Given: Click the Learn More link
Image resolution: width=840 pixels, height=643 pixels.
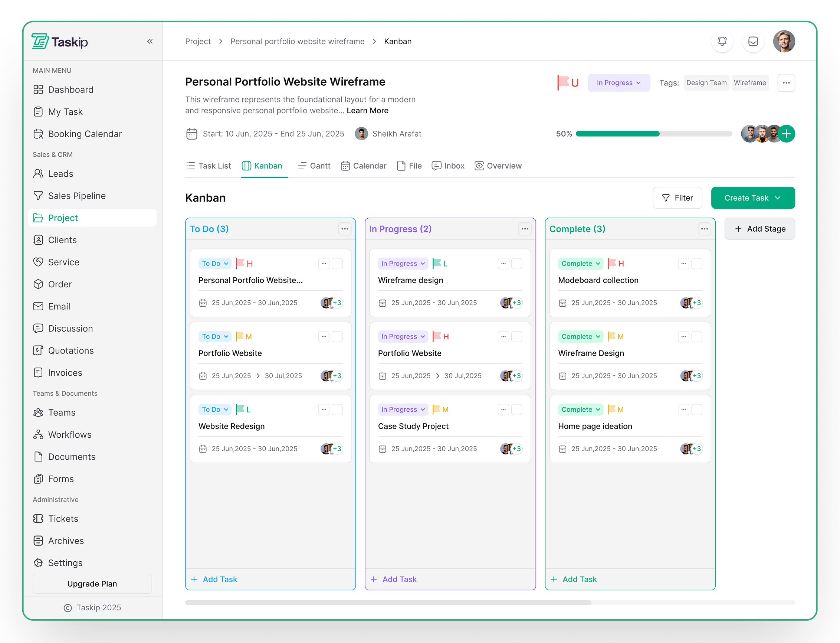Looking at the screenshot, I should coord(367,111).
